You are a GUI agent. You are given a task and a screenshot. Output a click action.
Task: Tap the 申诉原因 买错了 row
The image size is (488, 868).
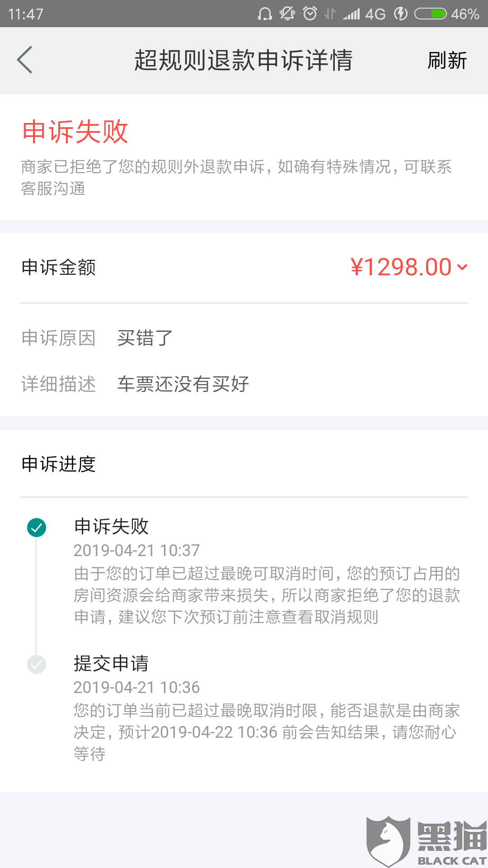pyautogui.click(x=145, y=338)
